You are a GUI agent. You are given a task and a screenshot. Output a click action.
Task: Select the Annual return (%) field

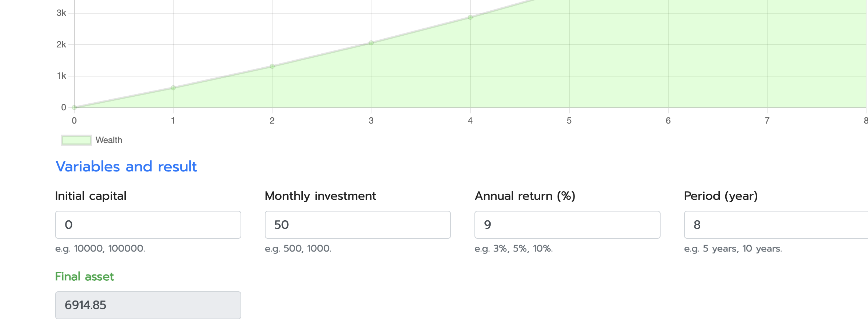(567, 225)
